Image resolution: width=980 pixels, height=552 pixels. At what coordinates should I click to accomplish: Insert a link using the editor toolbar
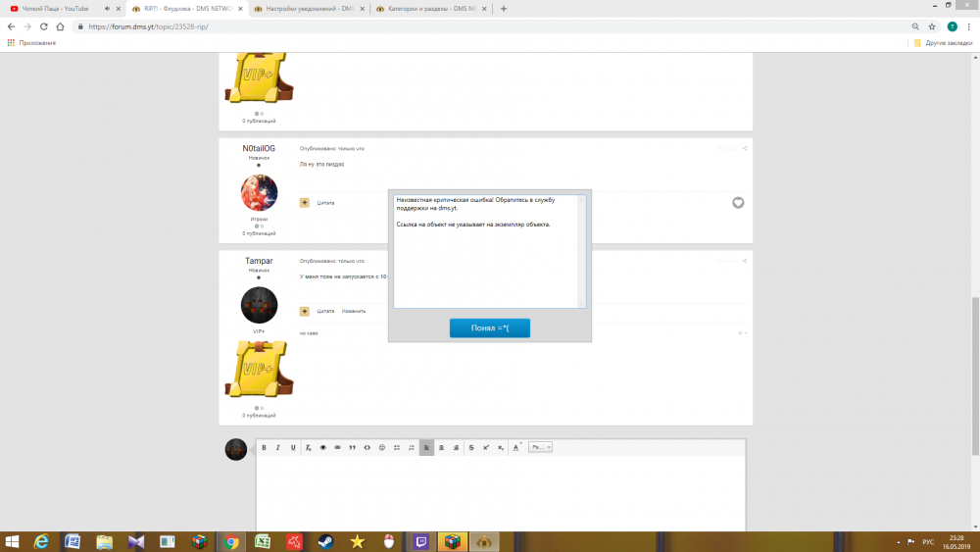[x=338, y=447]
